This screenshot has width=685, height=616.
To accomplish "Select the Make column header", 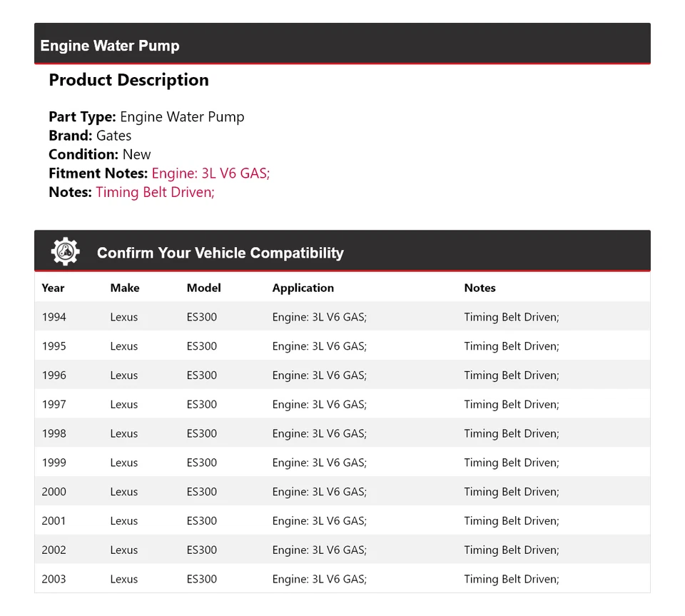I will (x=125, y=288).
